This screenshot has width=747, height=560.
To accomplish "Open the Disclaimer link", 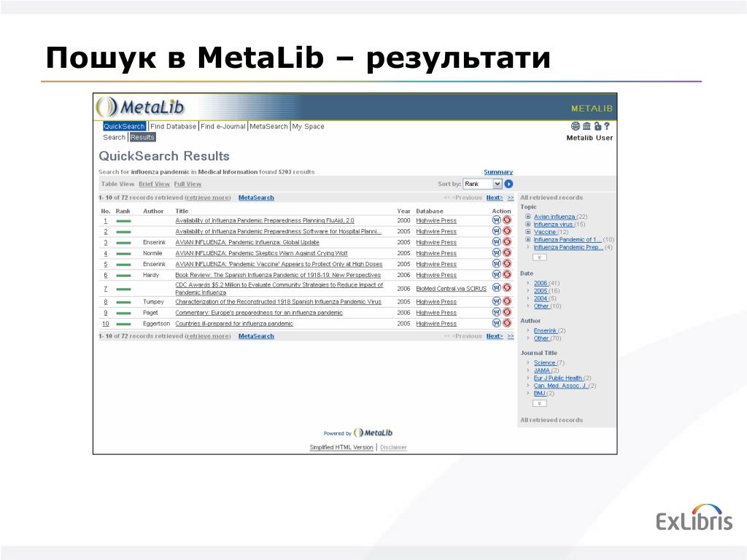I will [x=393, y=447].
